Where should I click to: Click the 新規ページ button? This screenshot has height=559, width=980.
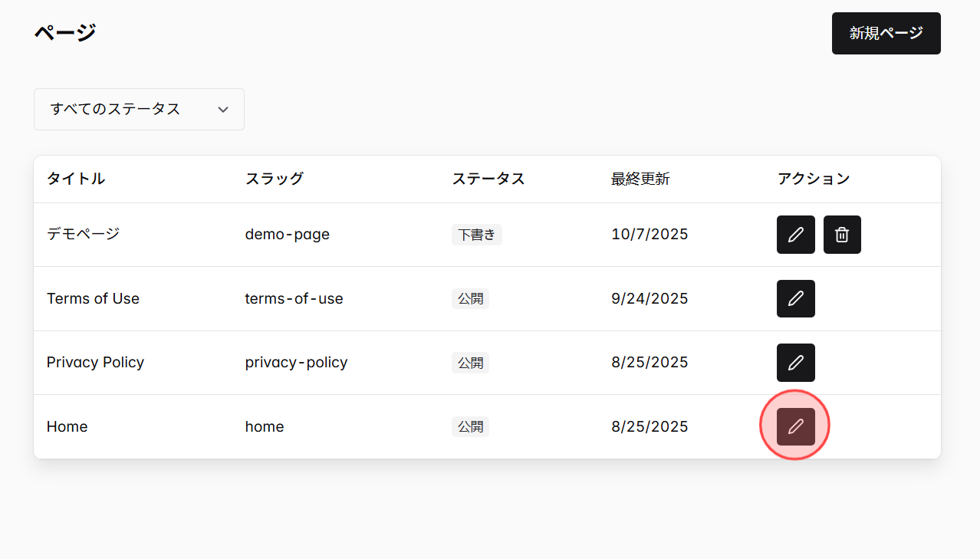(886, 33)
